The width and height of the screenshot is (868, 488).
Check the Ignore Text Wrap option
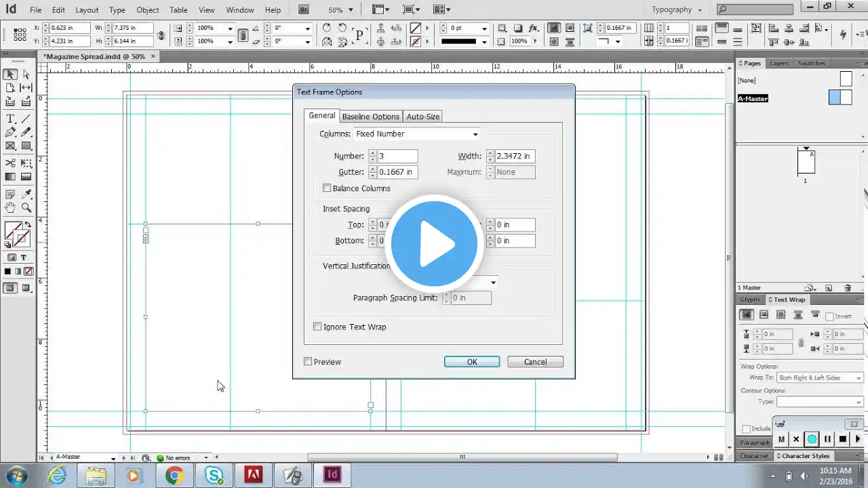point(317,327)
